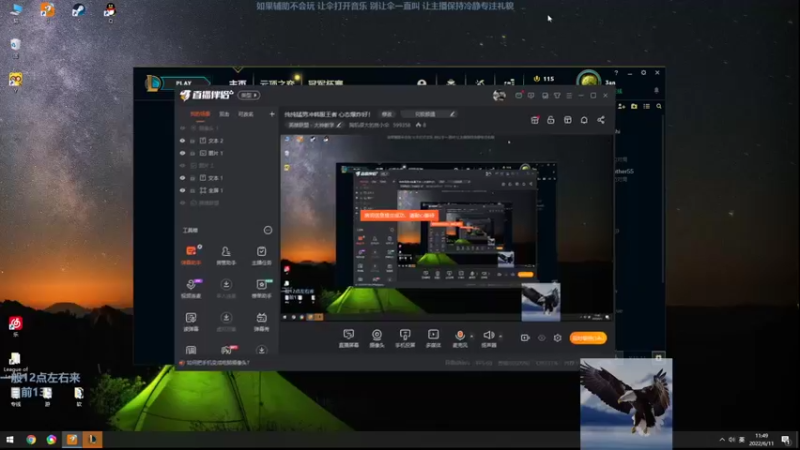Open the 弹幕秀 TV tool in the toolbox

point(261,321)
